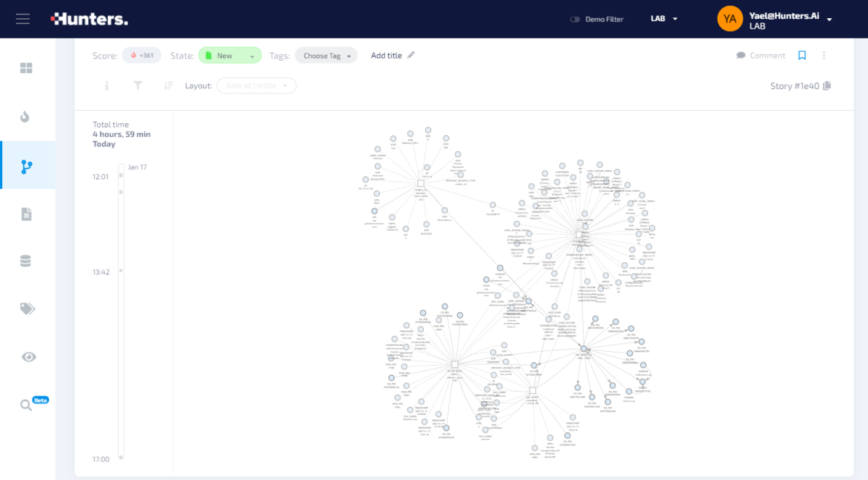This screenshot has height=480, width=868.
Task: Click the Hunters logo
Action: click(89, 20)
